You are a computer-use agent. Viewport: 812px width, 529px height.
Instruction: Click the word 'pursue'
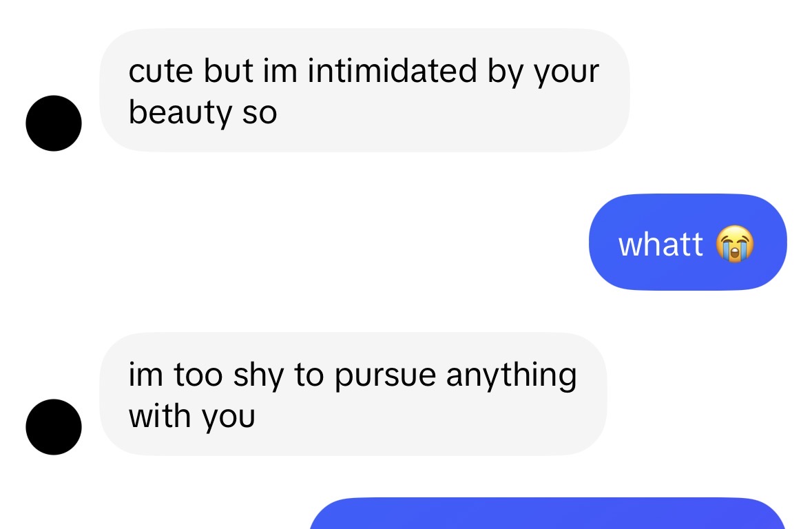click(x=385, y=377)
